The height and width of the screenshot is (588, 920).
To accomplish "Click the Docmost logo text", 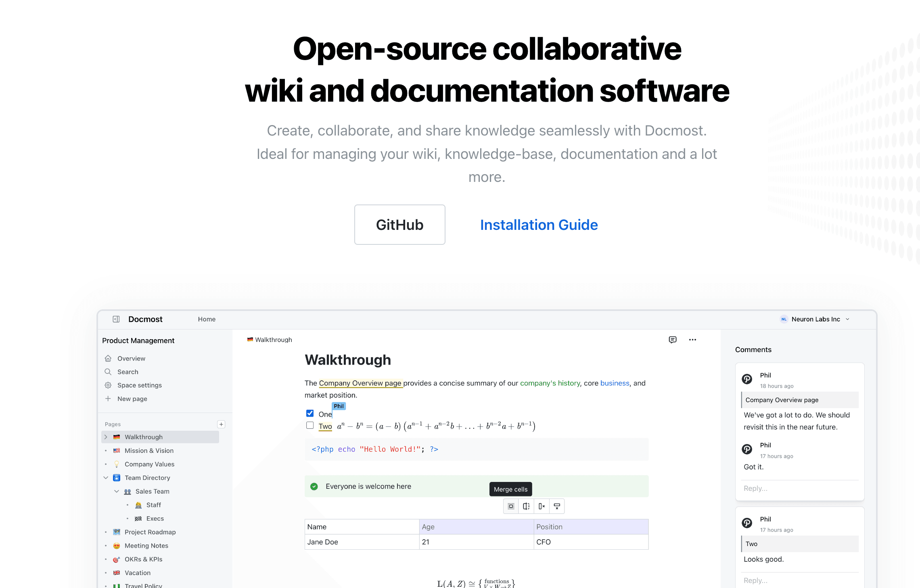I will tap(145, 319).
